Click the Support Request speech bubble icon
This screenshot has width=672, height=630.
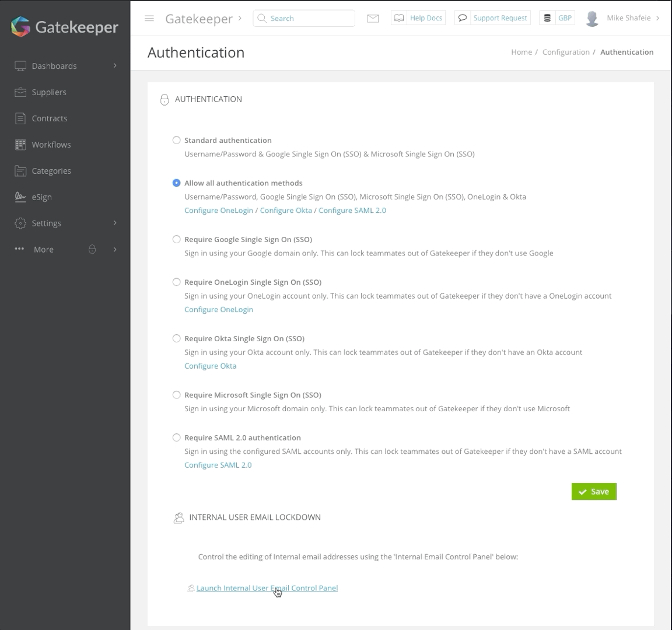pyautogui.click(x=463, y=18)
